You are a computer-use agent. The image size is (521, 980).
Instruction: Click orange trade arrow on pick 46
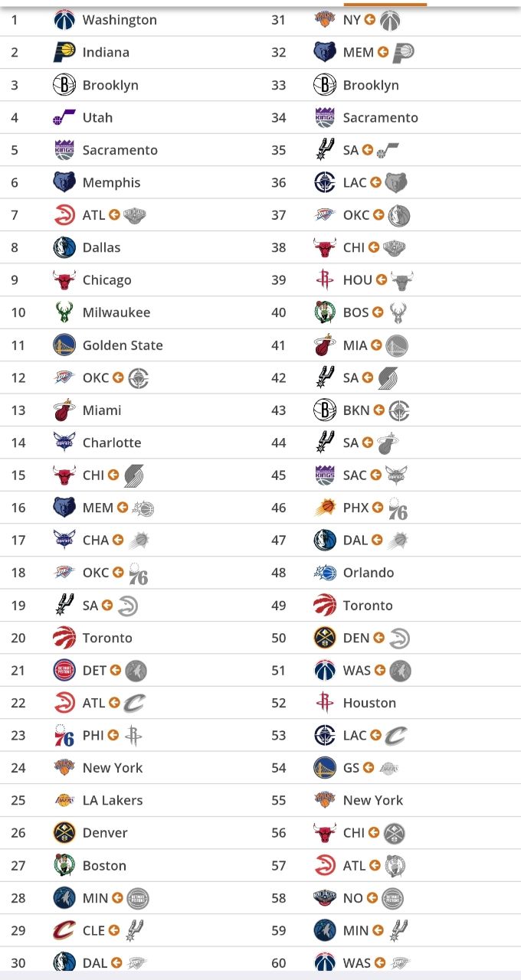378,508
